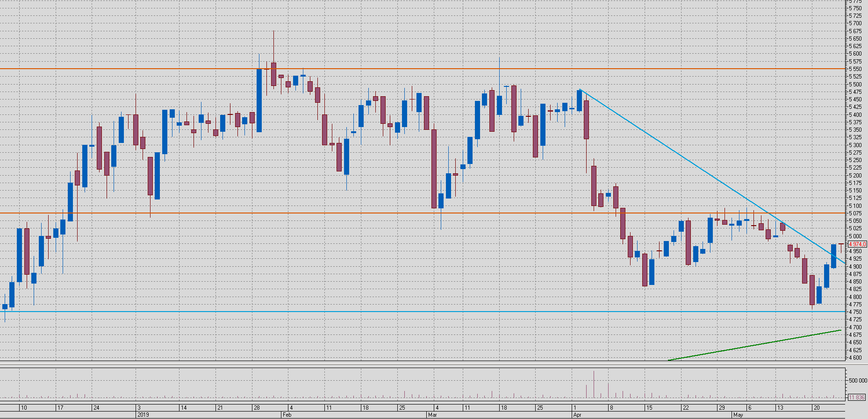Click the 4 900 price axis label
The width and height of the screenshot is (868, 419).
855,267
